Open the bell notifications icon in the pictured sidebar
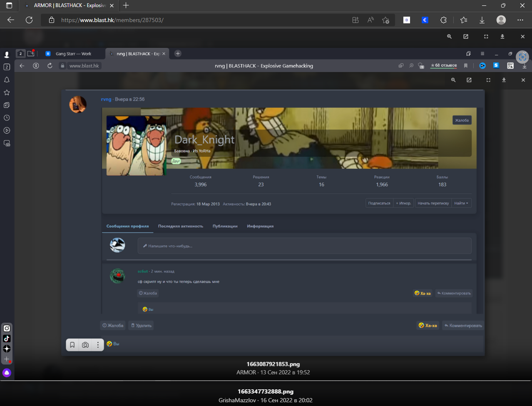This screenshot has width=532, height=406. [x=7, y=80]
